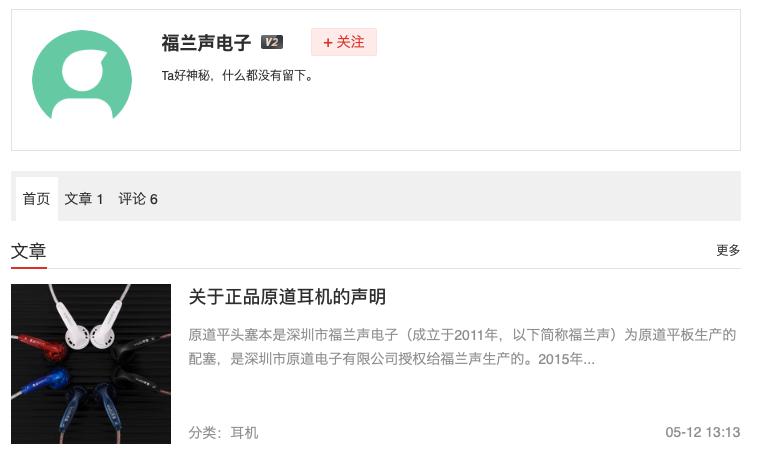Image resolution: width=758 pixels, height=455 pixels.
Task: Follow the user with +关注 button
Action: [x=344, y=42]
